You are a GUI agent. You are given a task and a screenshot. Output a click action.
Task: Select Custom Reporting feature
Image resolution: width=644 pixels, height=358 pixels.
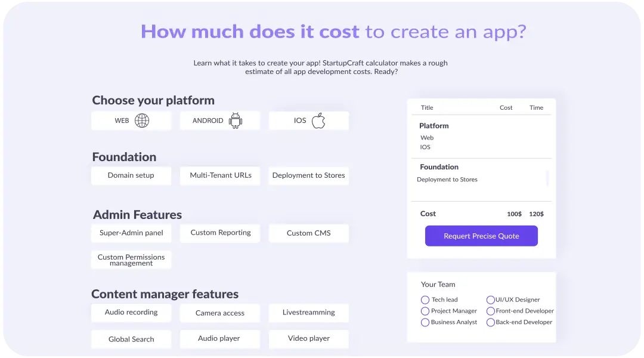click(x=221, y=233)
